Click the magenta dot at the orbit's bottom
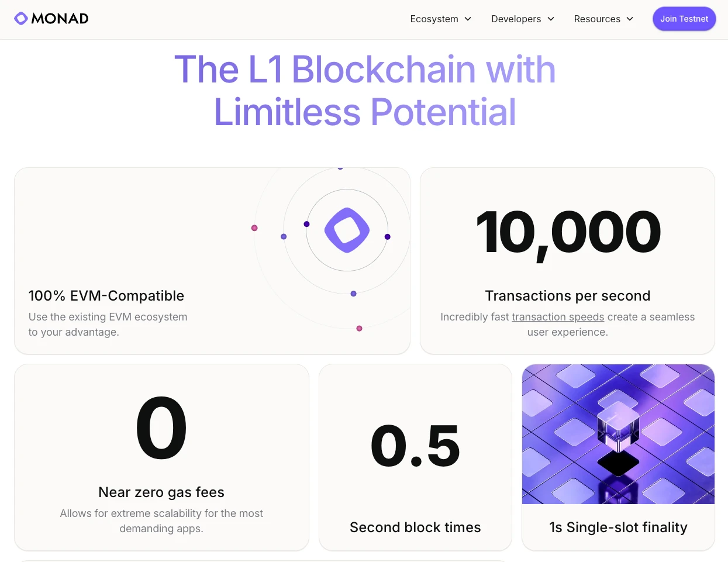This screenshot has height=562, width=728. 359,328
